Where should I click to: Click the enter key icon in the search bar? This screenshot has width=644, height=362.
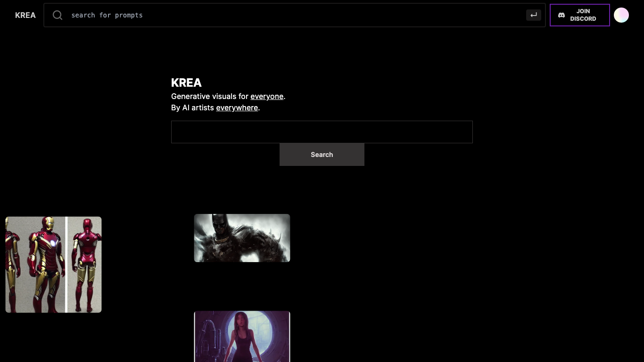[x=533, y=15]
